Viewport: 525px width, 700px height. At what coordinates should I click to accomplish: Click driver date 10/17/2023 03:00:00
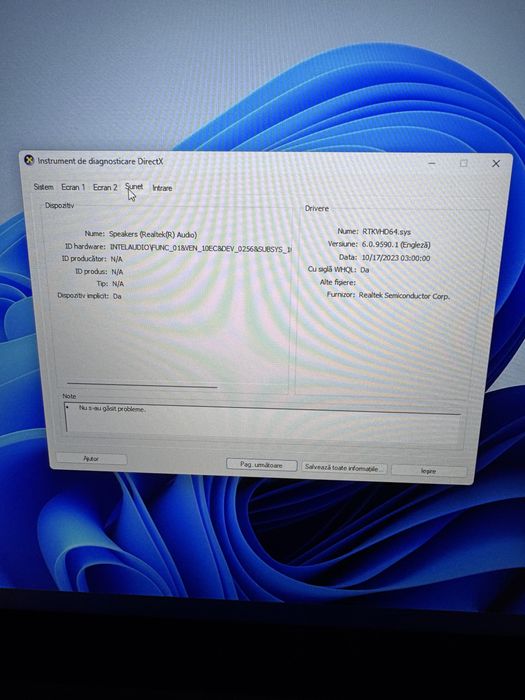tap(396, 258)
